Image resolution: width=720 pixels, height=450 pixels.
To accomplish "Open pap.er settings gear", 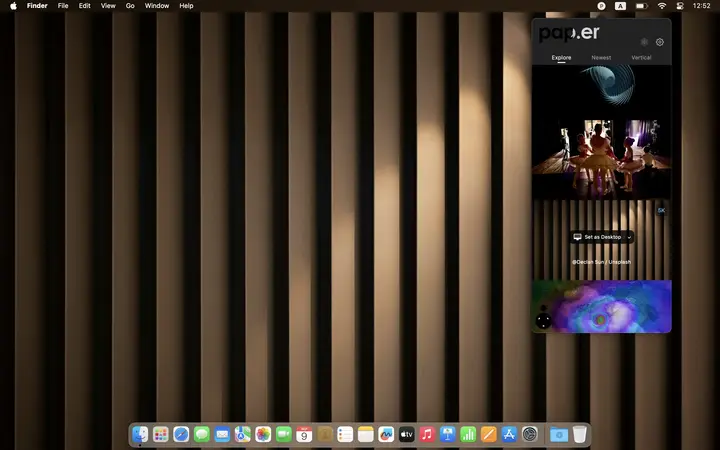I will point(660,42).
